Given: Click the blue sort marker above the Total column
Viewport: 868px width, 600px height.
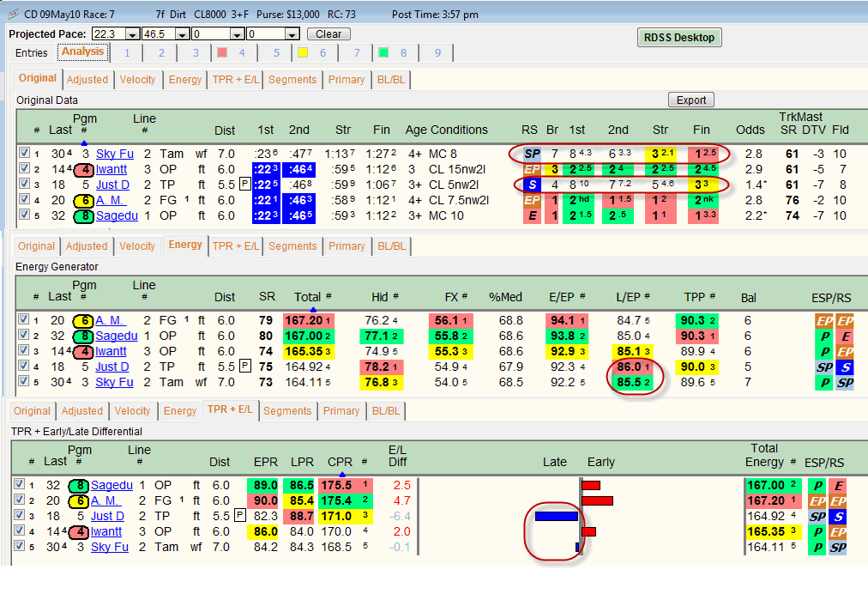Looking at the screenshot, I should click(313, 309).
